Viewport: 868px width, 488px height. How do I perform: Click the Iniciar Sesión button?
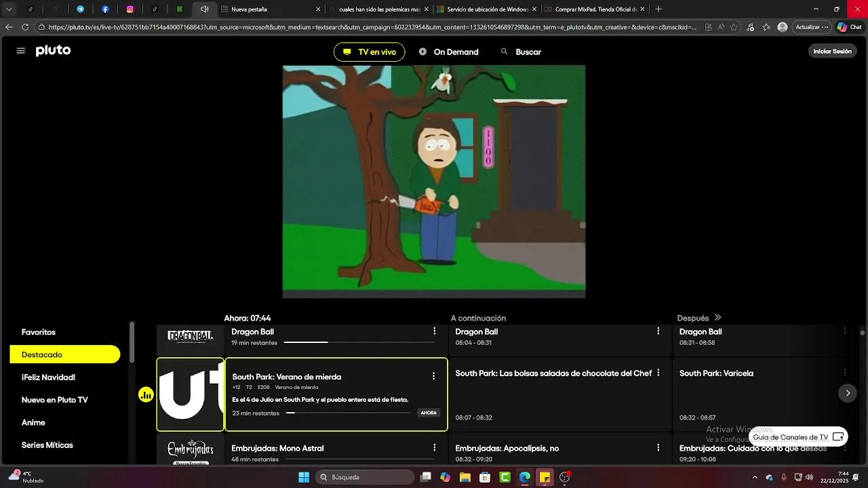pos(832,52)
